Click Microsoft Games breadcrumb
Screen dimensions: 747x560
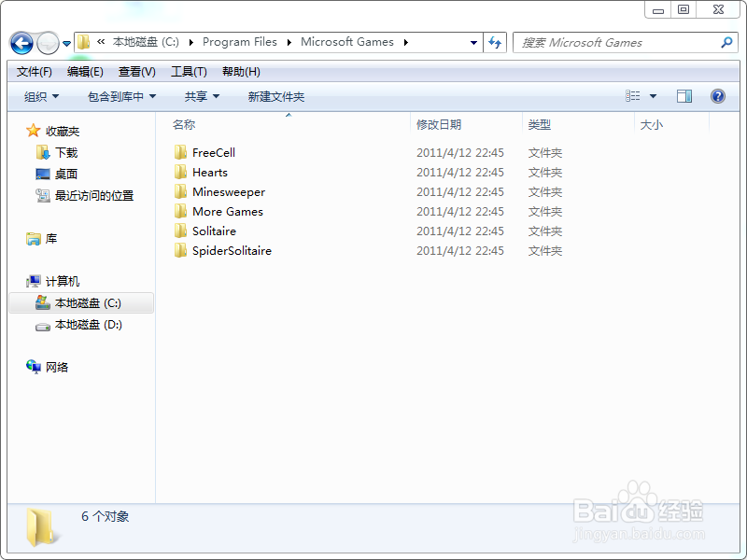click(347, 42)
